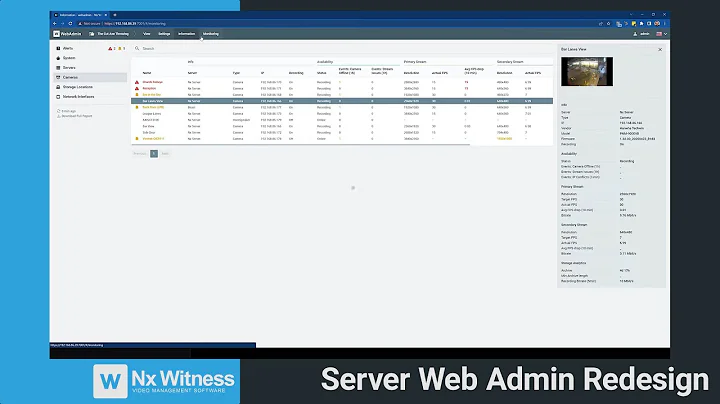720x404 pixels.
Task: Click the Previous page button
Action: click(x=140, y=153)
